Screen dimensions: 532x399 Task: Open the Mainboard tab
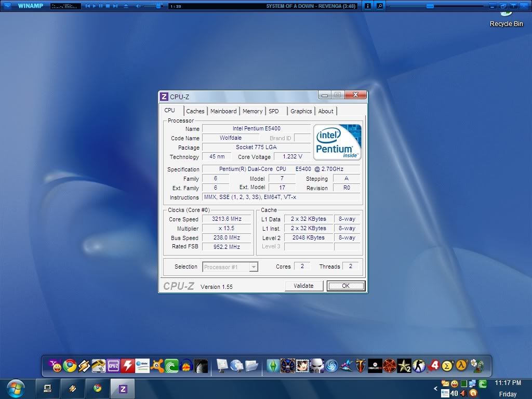[223, 111]
